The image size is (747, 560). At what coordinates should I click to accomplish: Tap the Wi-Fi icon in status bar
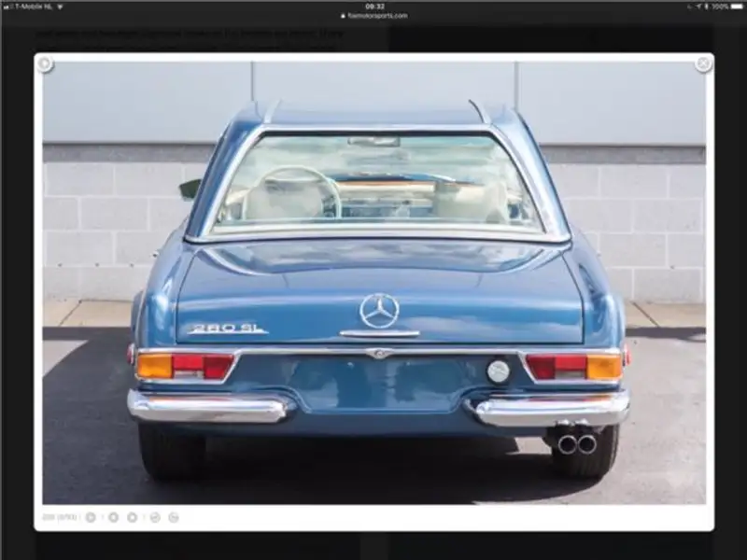[61, 6]
